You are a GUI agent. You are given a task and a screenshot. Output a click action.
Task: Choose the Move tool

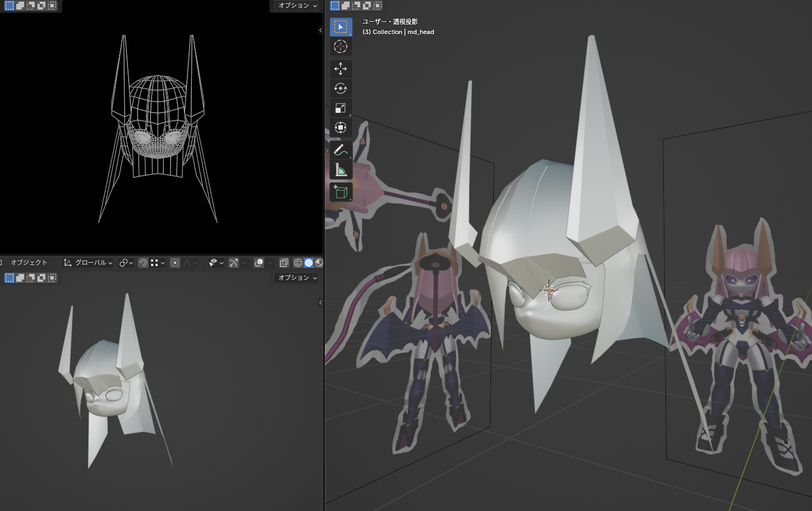pos(341,69)
